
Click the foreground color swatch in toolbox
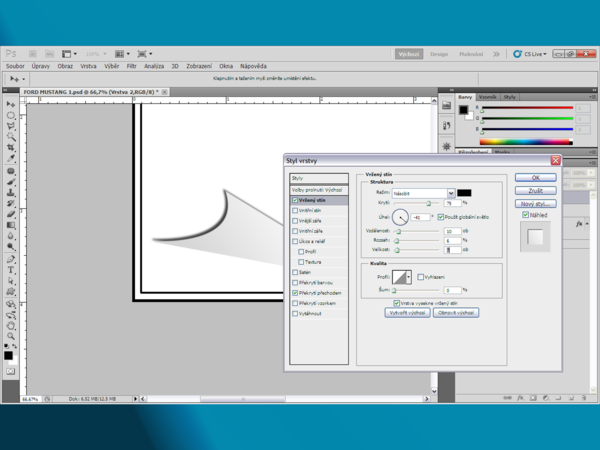[x=9, y=353]
